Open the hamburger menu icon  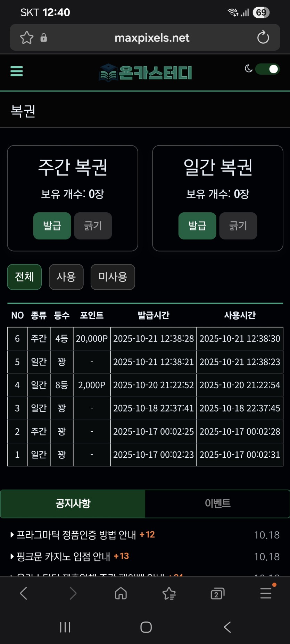tap(17, 71)
